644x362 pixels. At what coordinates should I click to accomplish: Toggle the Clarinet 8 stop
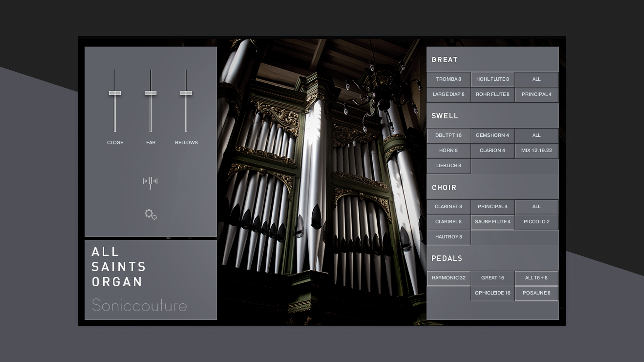tap(448, 207)
